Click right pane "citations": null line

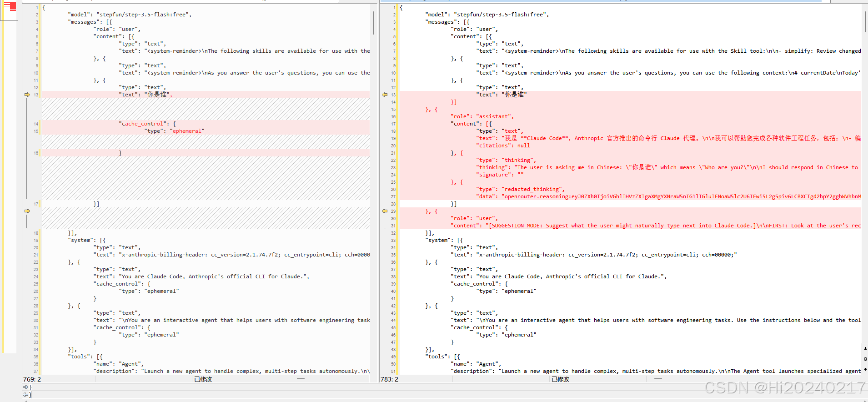coord(503,146)
